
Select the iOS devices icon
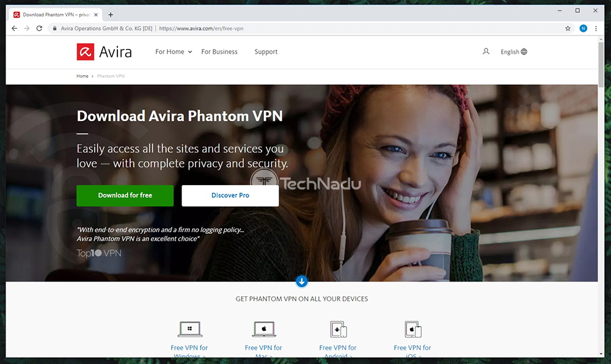[412, 329]
